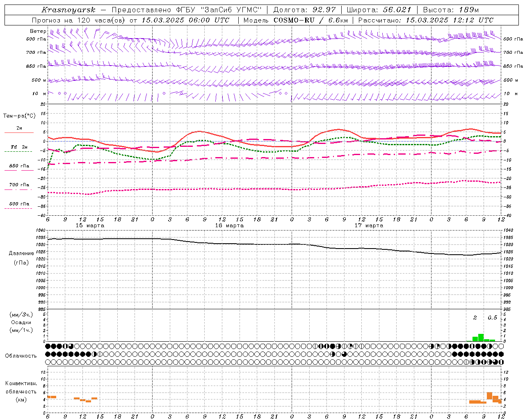The image size is (525, 420).
Task: Click the 15 марта date label
Action: click(x=90, y=226)
